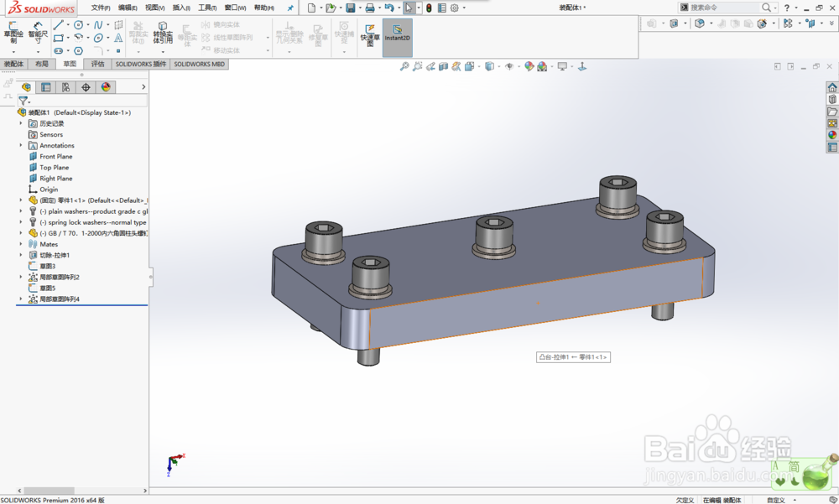Open the 视图(V) menu
The image size is (839, 504).
[x=155, y=8]
